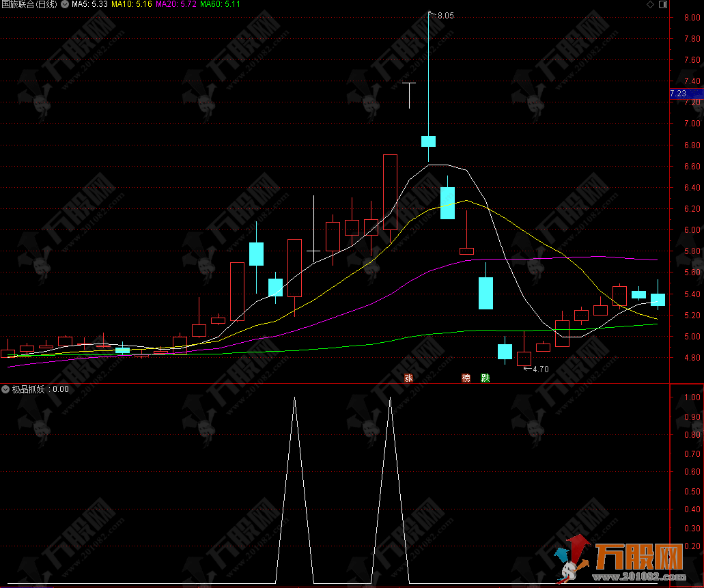704x588 pixels.
Task: Click the 极品抓妖 : 0.00 indicator label
Action: click(x=40, y=389)
